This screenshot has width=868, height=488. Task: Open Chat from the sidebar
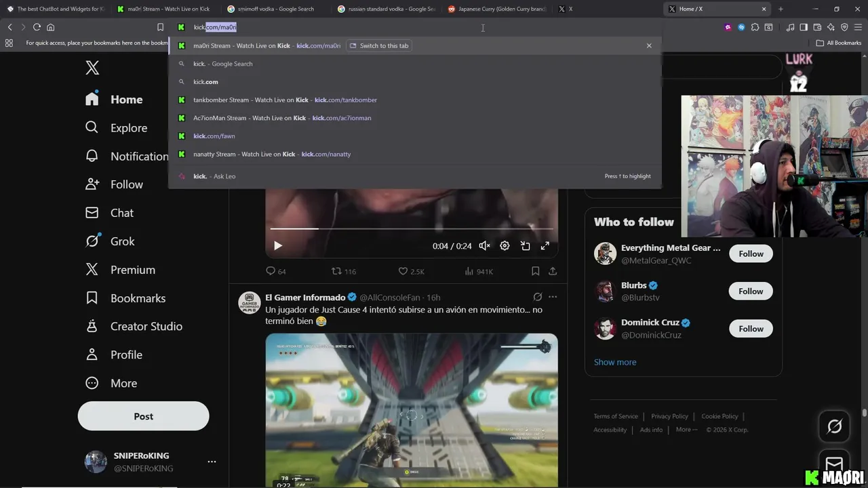click(109, 213)
